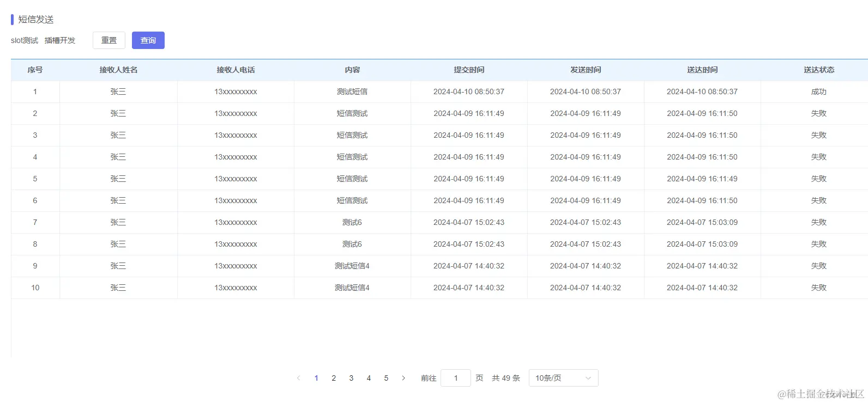Click the 序号 column header
Screen dimensions: 868x403
(x=35, y=70)
